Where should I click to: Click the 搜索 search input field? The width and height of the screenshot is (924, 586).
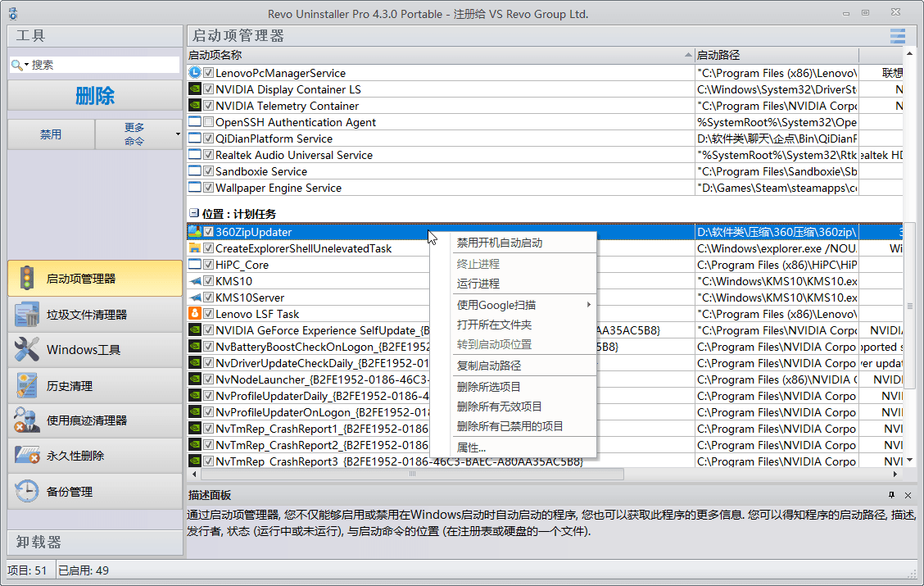point(102,65)
